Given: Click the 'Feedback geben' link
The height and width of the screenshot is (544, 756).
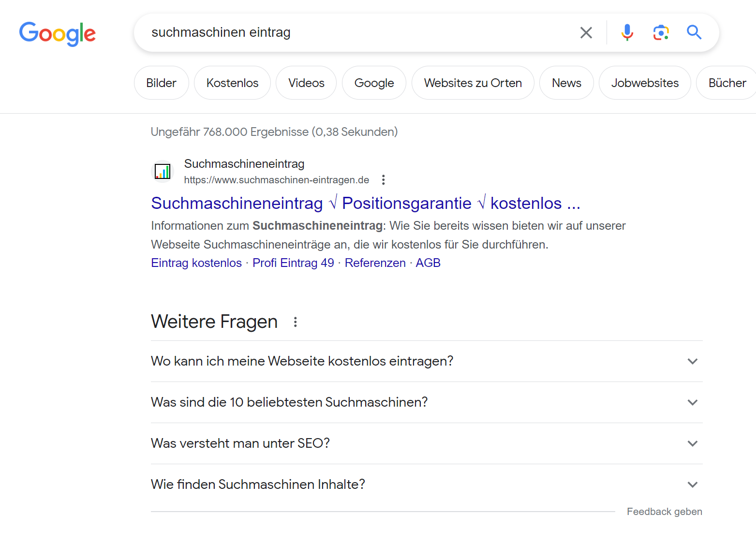Looking at the screenshot, I should pyautogui.click(x=664, y=512).
